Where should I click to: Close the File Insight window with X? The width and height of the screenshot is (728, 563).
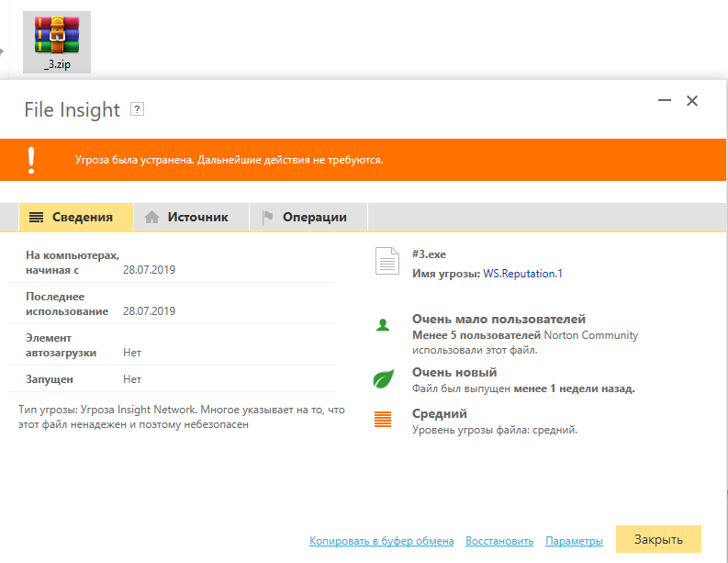click(x=692, y=100)
